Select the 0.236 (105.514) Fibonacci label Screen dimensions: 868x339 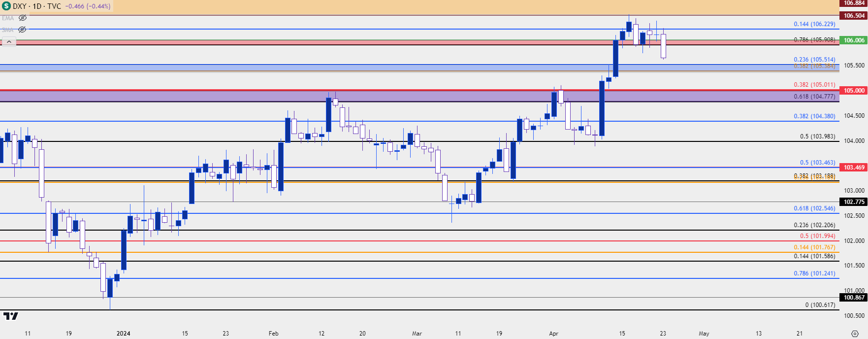[x=814, y=60]
